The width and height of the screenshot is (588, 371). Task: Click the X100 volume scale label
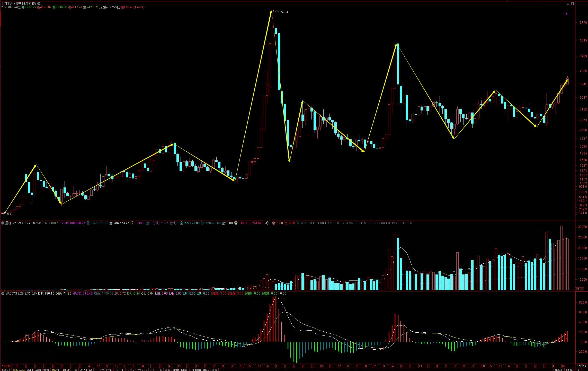click(579, 289)
